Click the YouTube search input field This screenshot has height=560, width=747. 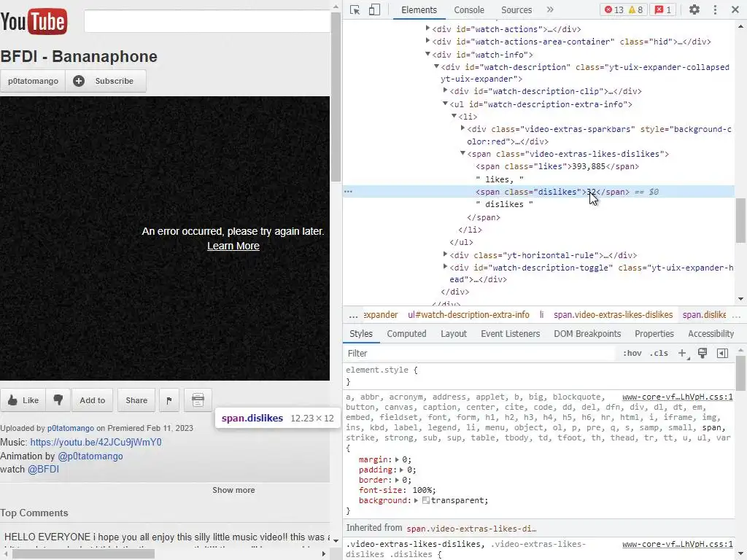pyautogui.click(x=207, y=21)
